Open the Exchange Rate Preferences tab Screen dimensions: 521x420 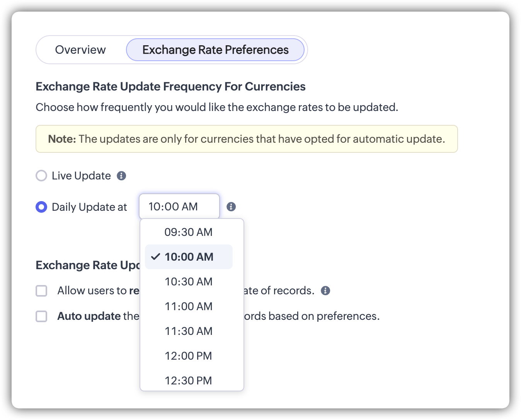pyautogui.click(x=215, y=50)
